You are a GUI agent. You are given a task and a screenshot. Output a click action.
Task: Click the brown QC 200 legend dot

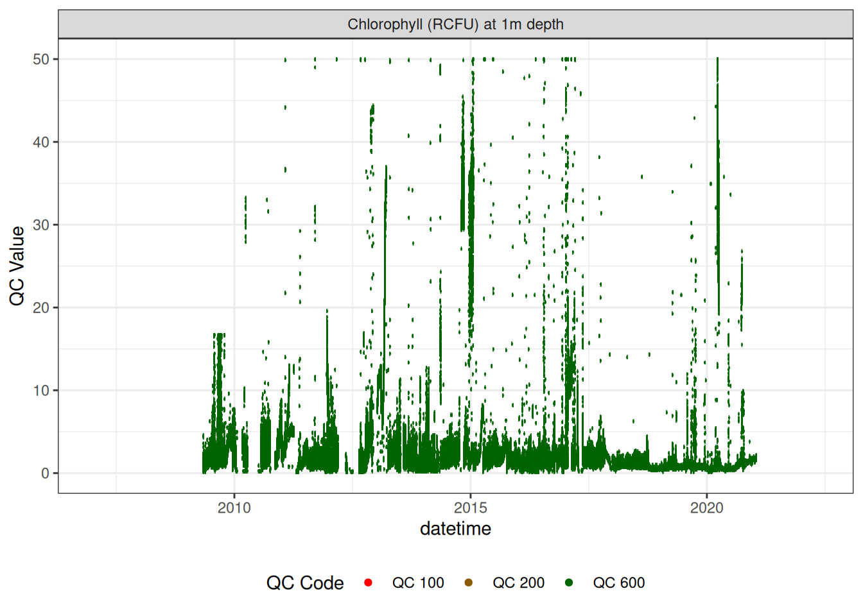point(468,583)
